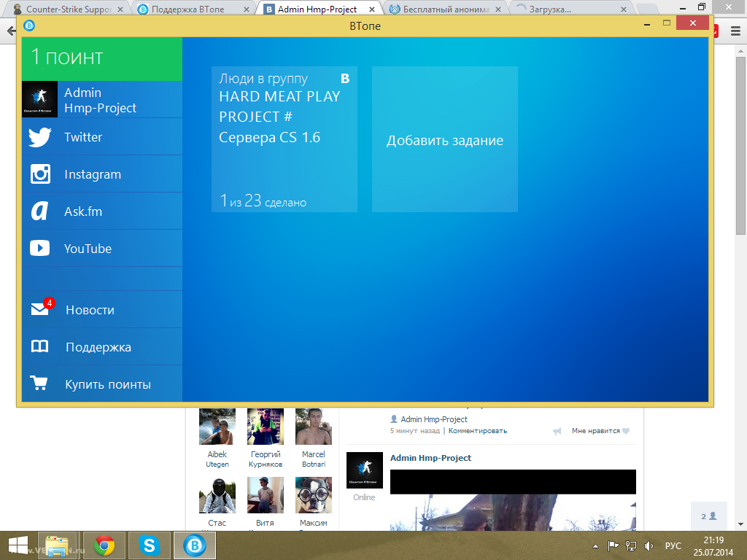Viewport: 747px width, 560px height.
Task: Click the network icon in system tray
Action: point(631,545)
